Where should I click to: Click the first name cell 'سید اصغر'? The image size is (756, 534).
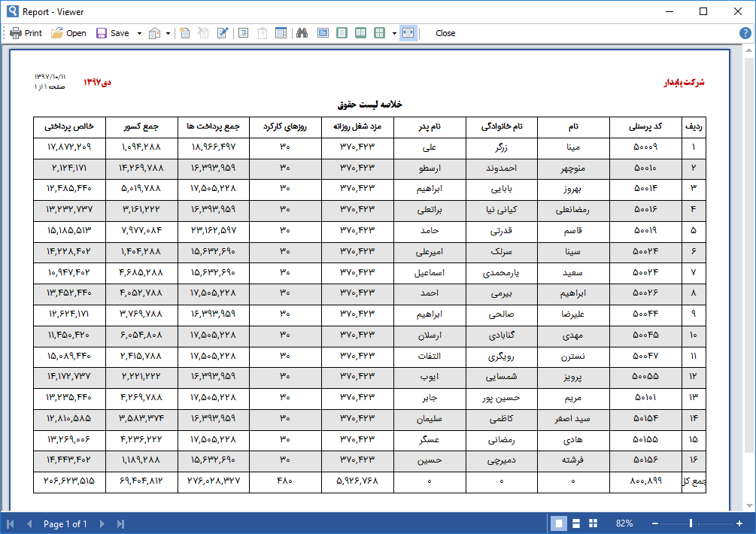[x=572, y=419]
